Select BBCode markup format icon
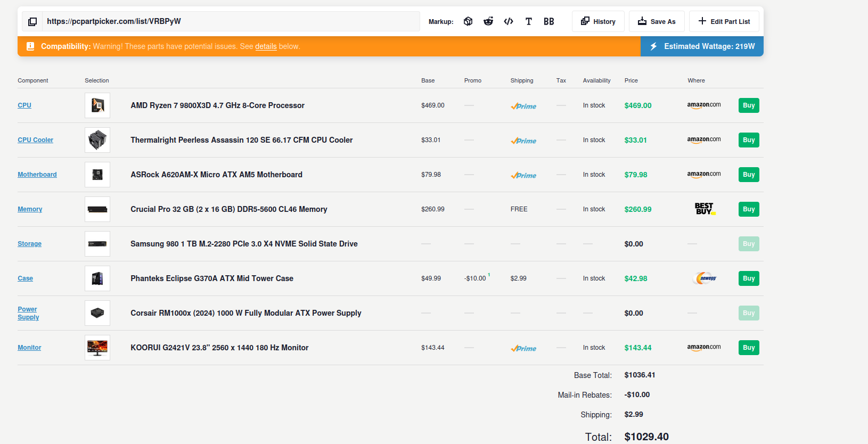The height and width of the screenshot is (444, 868). [x=549, y=21]
